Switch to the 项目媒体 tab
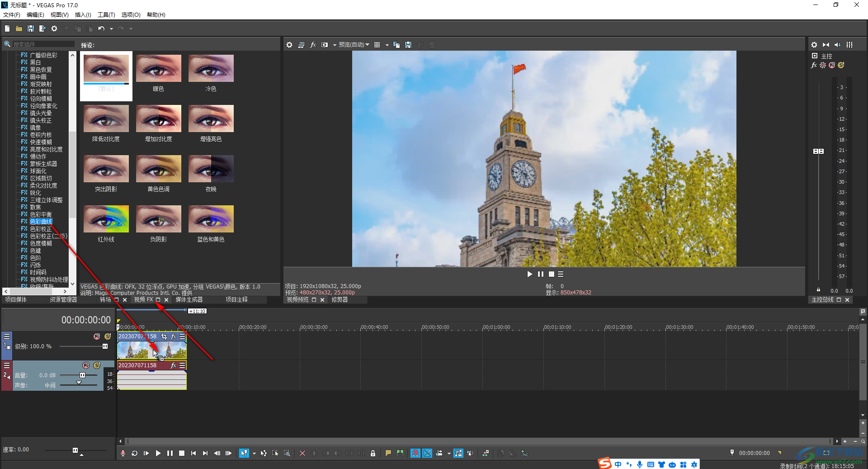Image resolution: width=868 pixels, height=469 pixels. 16,300
